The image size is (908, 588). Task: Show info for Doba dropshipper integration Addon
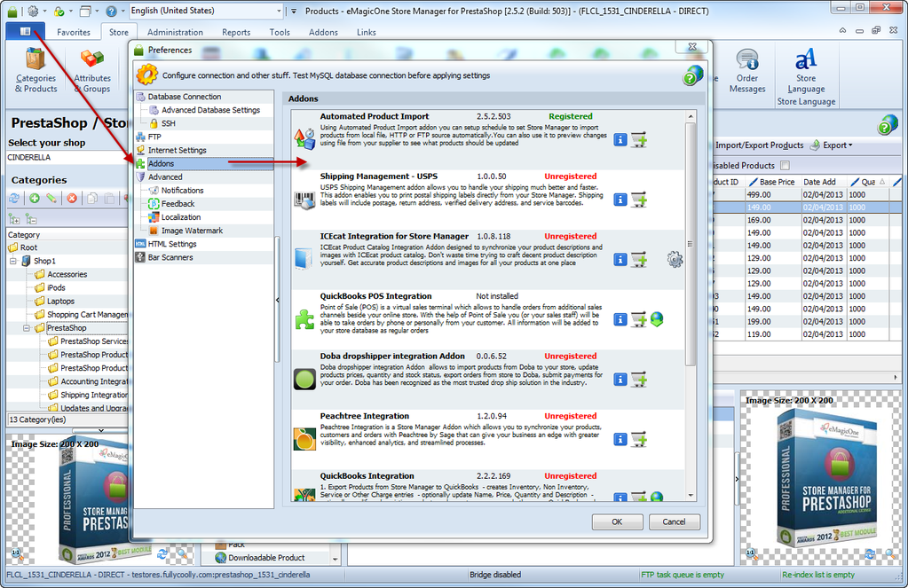620,380
